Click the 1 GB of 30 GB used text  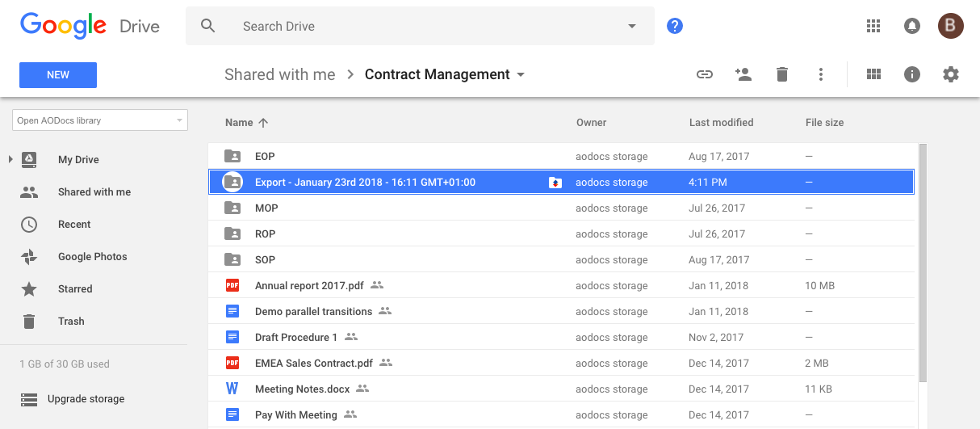pyautogui.click(x=65, y=364)
